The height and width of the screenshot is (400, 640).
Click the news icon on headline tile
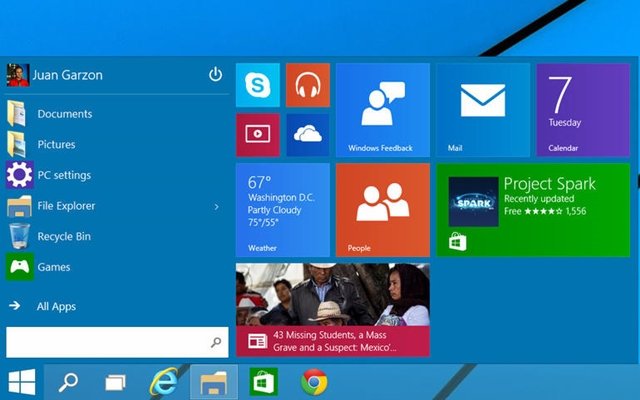coord(258,341)
